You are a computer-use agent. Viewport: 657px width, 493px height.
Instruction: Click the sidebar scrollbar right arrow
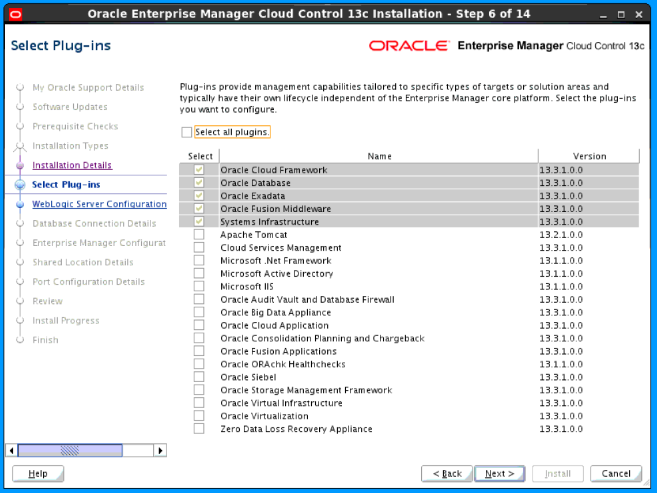[x=160, y=451]
